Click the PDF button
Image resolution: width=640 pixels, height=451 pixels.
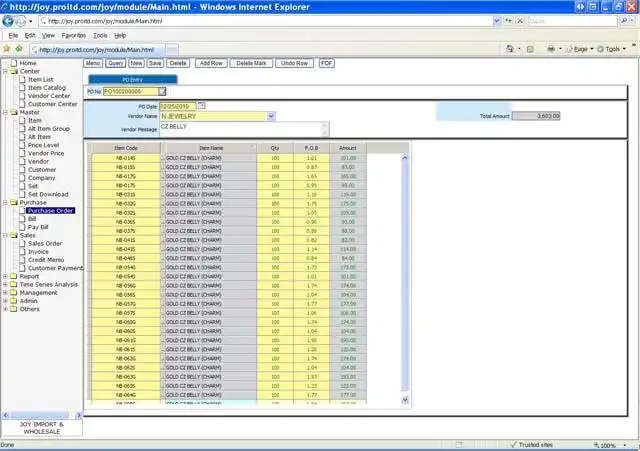tap(327, 63)
